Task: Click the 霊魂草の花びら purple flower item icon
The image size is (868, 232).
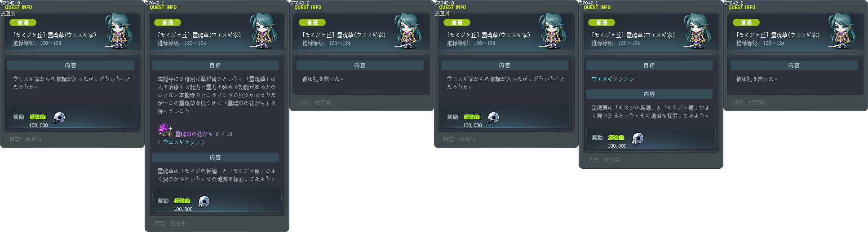Action: pos(165,131)
